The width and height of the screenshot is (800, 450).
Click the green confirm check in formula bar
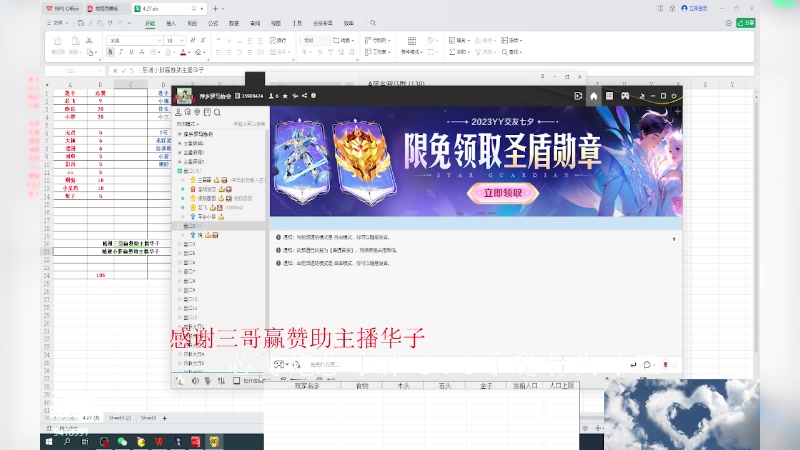[123, 70]
